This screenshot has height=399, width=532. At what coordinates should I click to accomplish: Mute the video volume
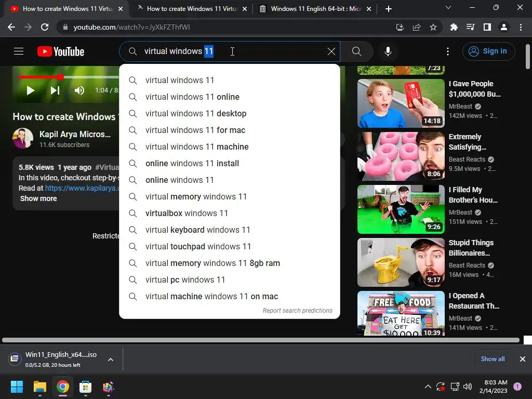[x=79, y=90]
